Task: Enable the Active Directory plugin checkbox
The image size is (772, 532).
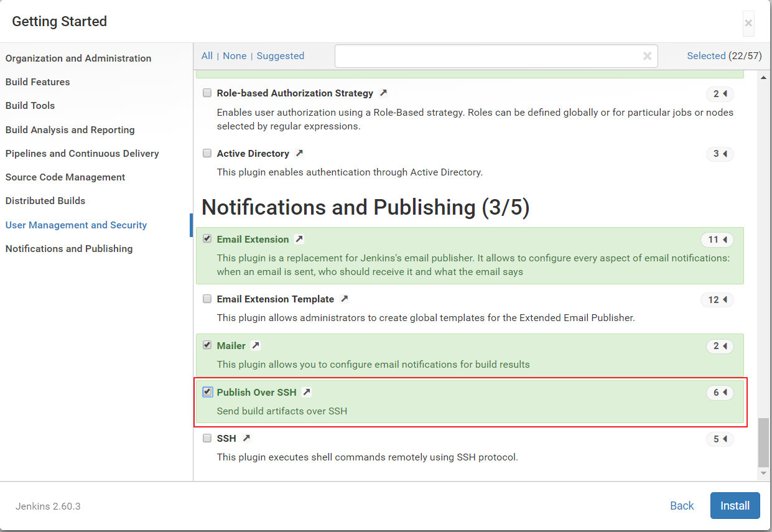Action: tap(207, 153)
